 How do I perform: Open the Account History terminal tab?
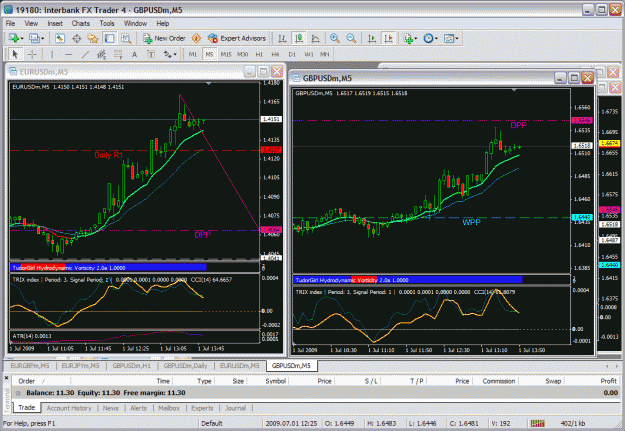click(69, 408)
